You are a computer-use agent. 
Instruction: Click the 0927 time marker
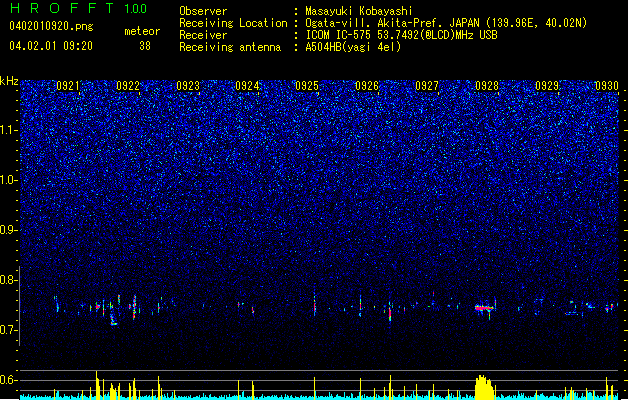point(427,86)
